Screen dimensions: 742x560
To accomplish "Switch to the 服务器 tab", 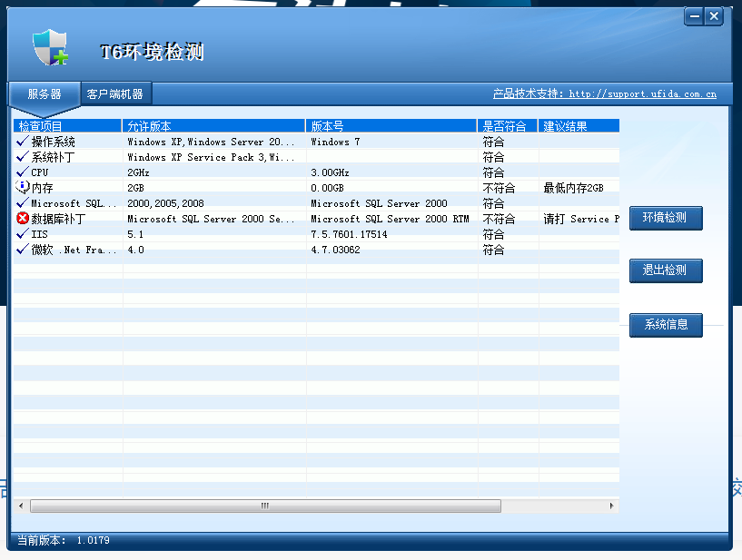I will [x=44, y=94].
